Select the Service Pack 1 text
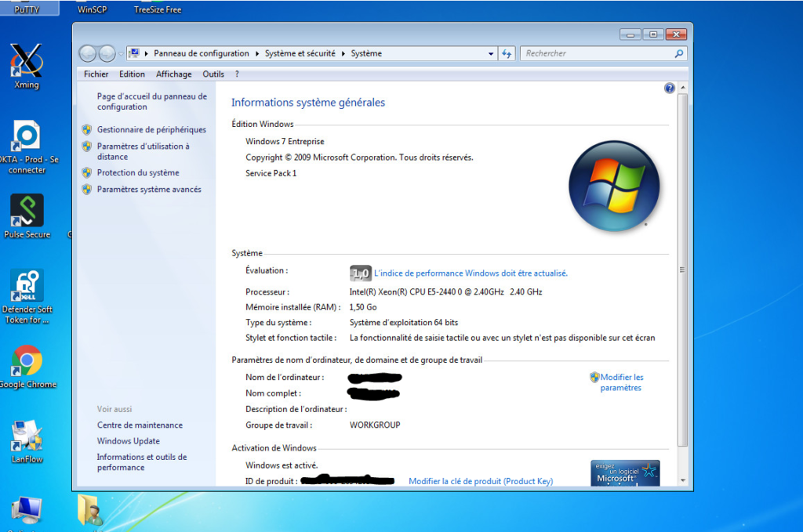The image size is (803, 532). 271,173
